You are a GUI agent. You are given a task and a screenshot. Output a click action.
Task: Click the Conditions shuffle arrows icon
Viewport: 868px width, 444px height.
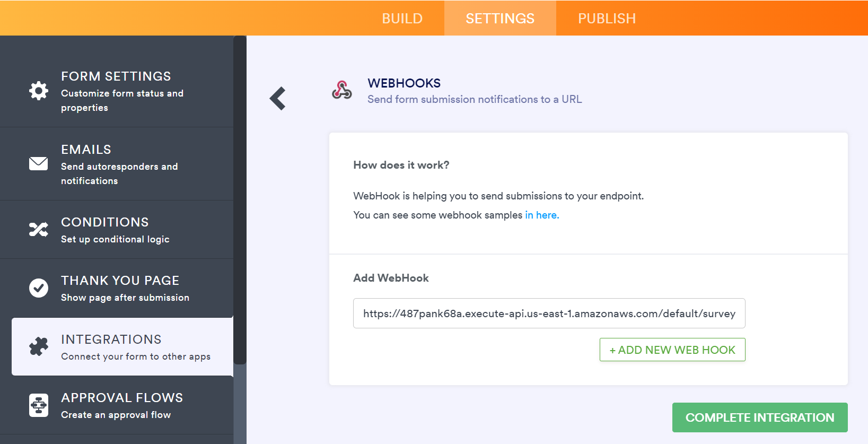click(38, 229)
